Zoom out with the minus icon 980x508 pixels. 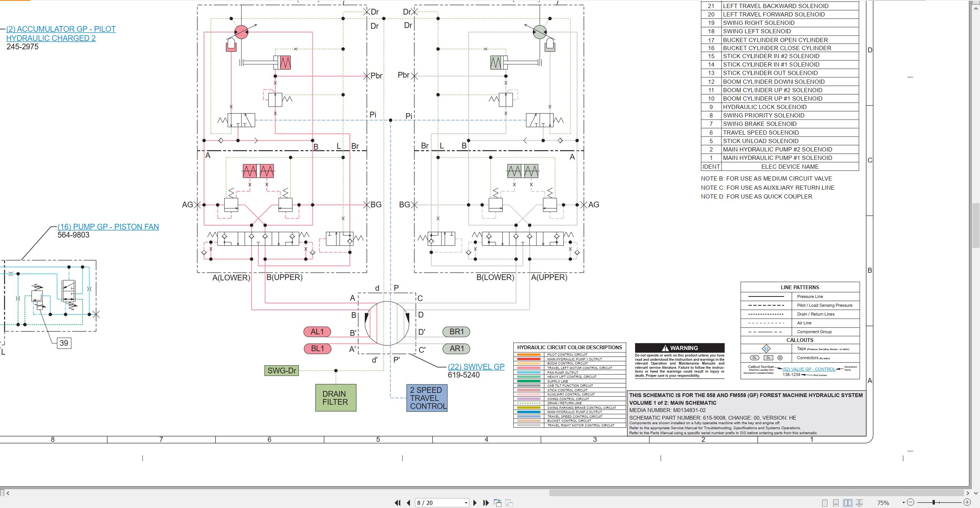click(911, 502)
